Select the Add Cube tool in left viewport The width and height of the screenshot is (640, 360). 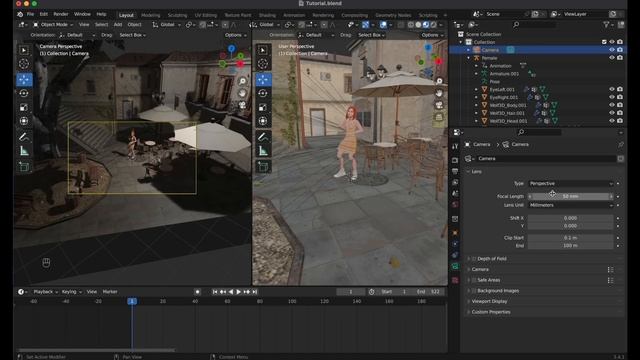(24, 167)
